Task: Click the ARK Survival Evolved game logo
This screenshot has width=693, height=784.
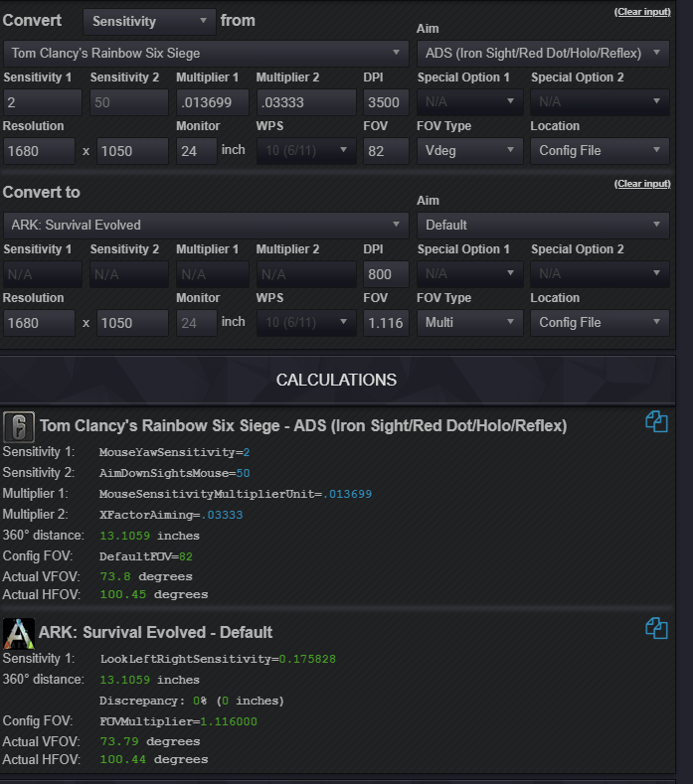Action: pos(19,634)
